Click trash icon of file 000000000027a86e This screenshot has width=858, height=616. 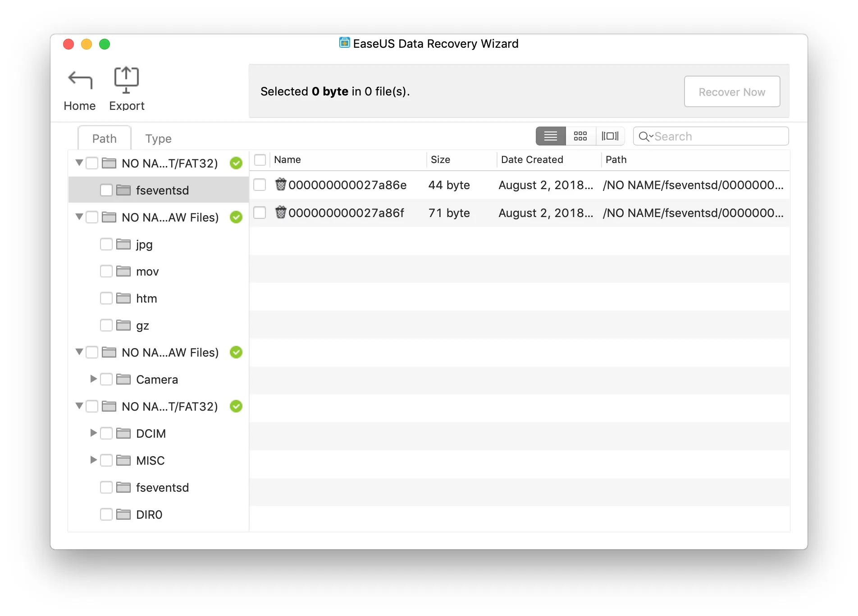281,185
